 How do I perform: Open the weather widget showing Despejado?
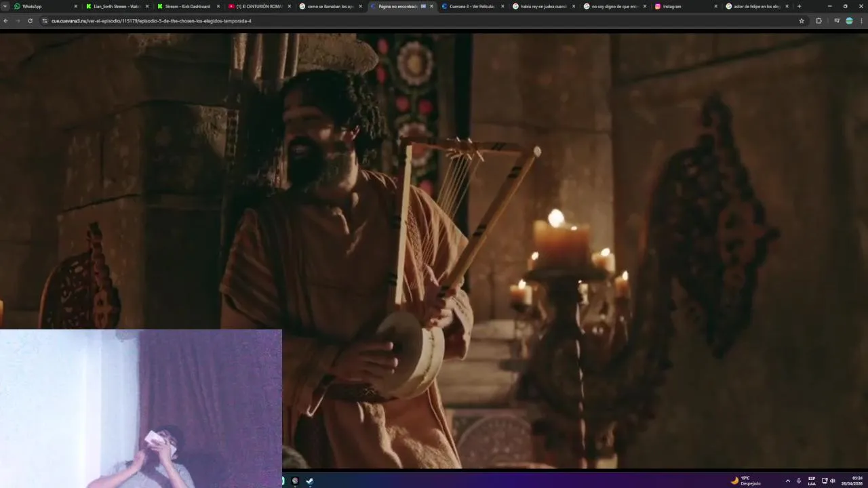tap(746, 481)
